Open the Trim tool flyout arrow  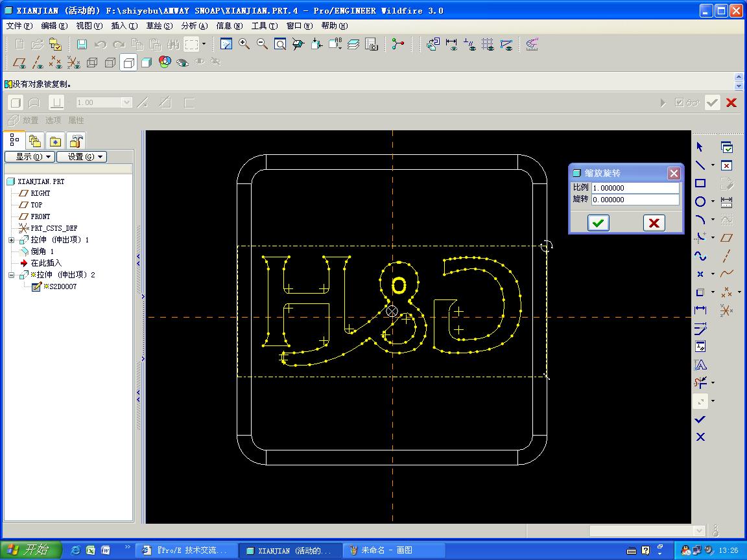click(713, 382)
